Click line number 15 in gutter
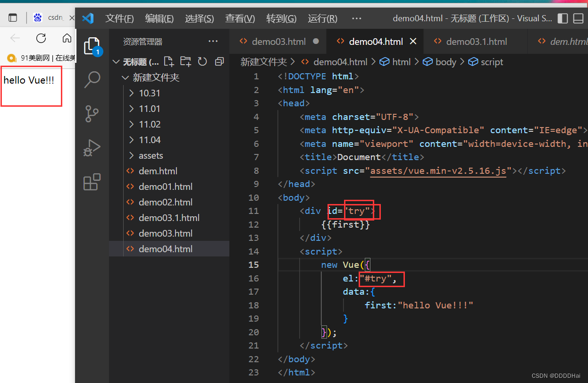Viewport: 588px width, 383px height. pos(254,264)
